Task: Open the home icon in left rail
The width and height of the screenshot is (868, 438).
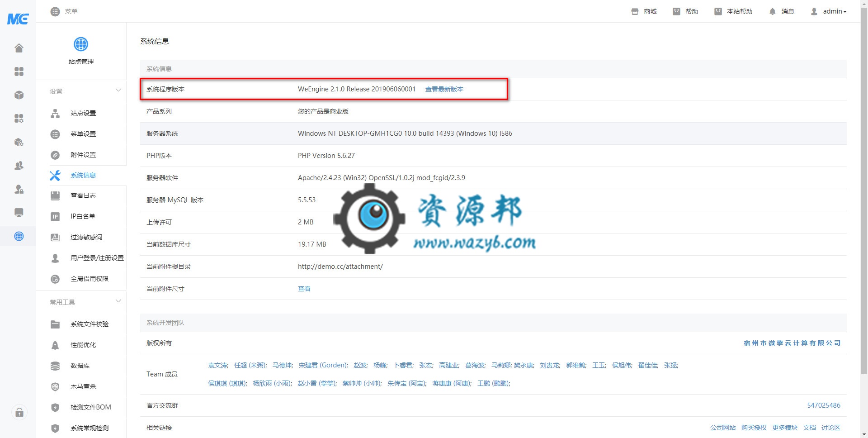Action: click(x=19, y=48)
